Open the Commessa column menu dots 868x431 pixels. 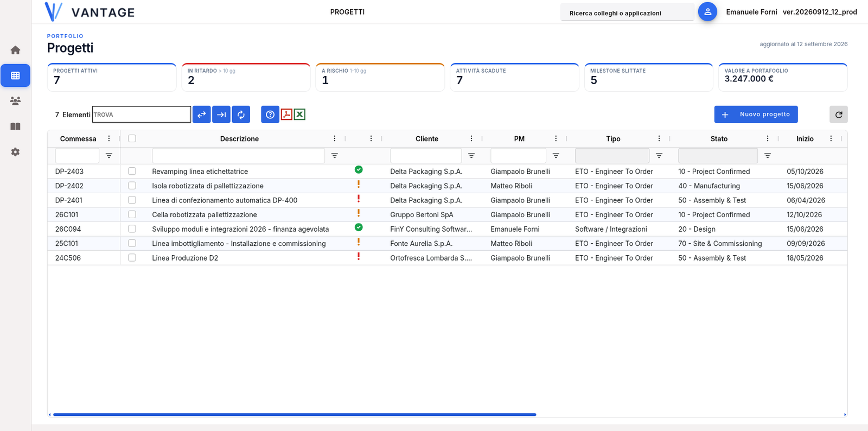[109, 138]
